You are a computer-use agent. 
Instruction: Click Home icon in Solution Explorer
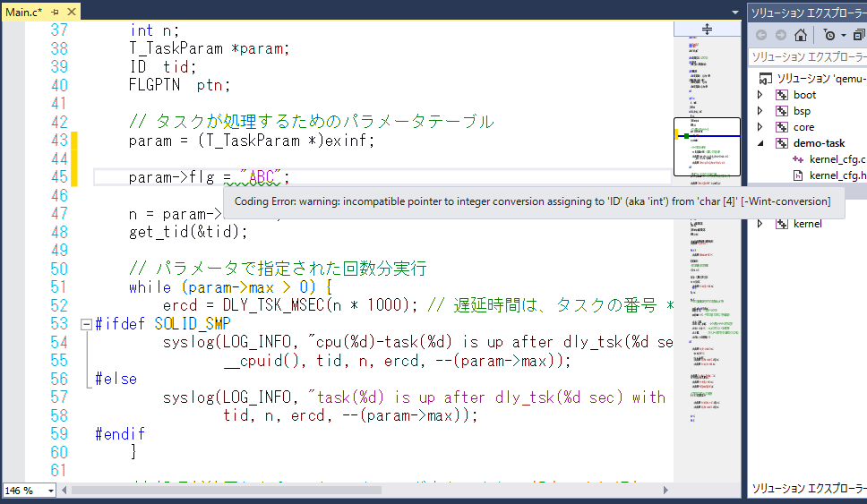tap(801, 35)
